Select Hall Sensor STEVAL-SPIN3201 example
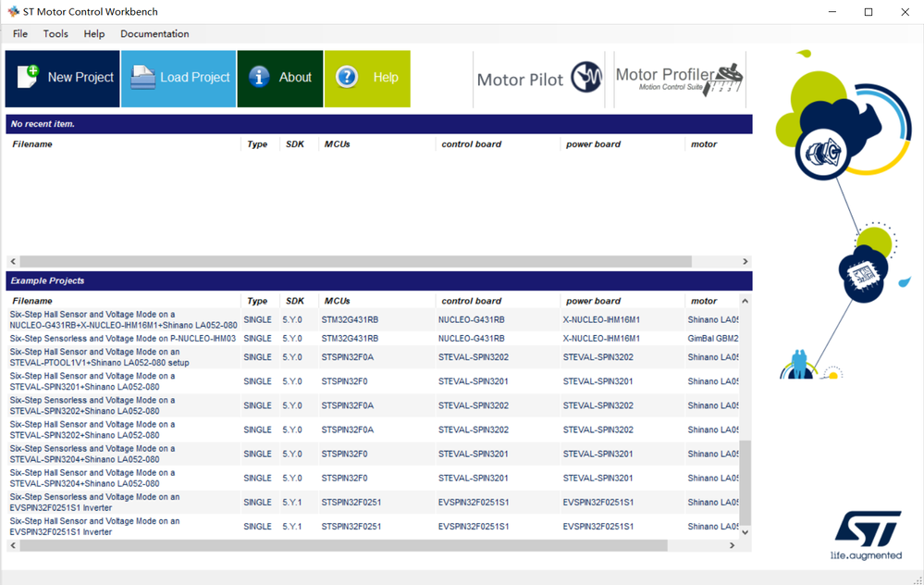Image resolution: width=924 pixels, height=585 pixels. click(373, 381)
